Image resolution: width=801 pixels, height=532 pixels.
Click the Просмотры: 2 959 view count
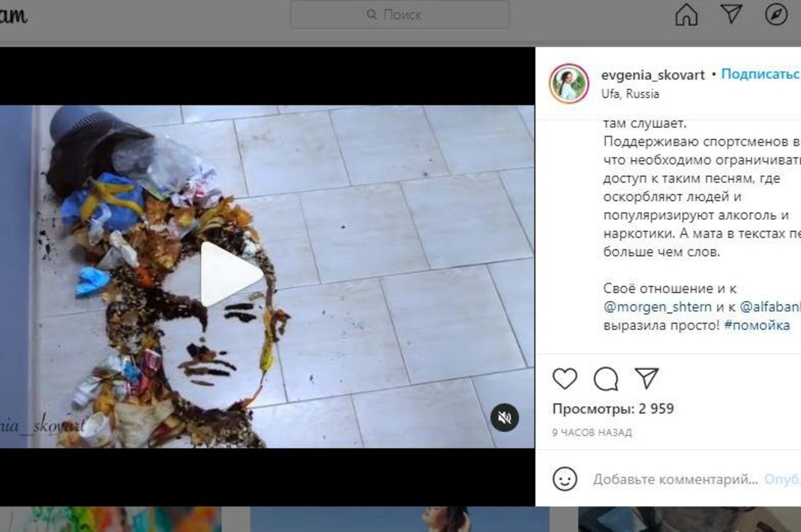613,409
